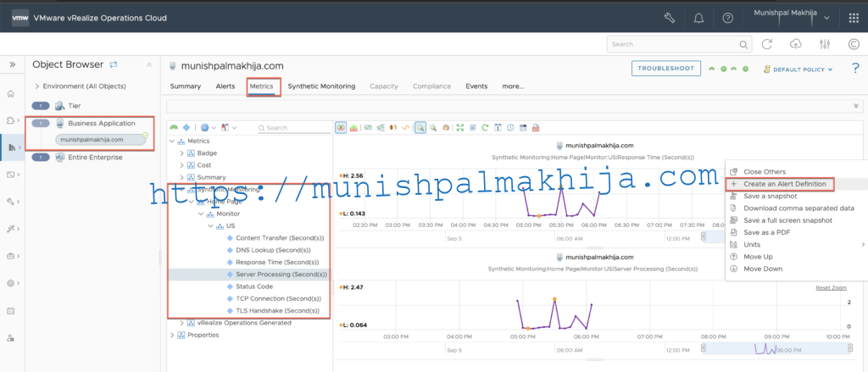The height and width of the screenshot is (372, 868).
Task: Open the briefcase Plan sidebar icon
Action: tap(10, 256)
